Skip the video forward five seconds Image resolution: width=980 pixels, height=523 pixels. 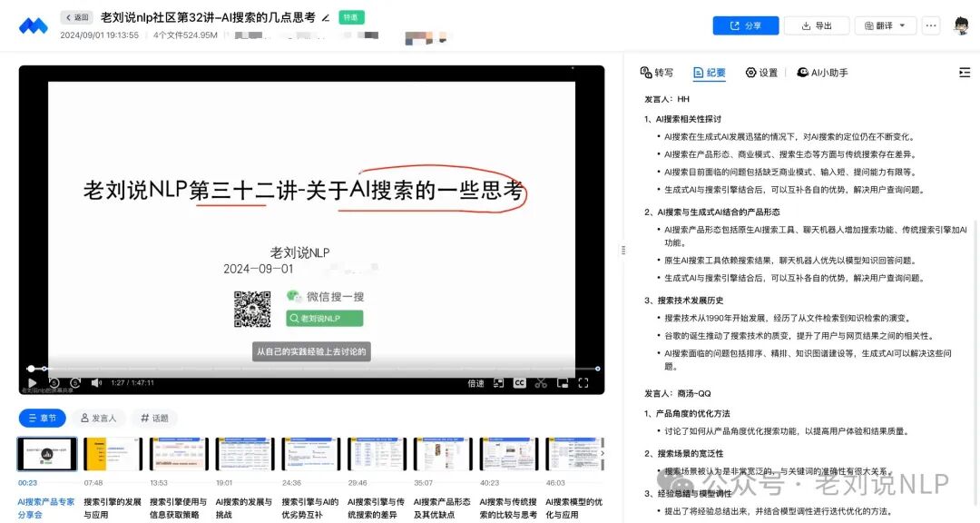tap(75, 383)
